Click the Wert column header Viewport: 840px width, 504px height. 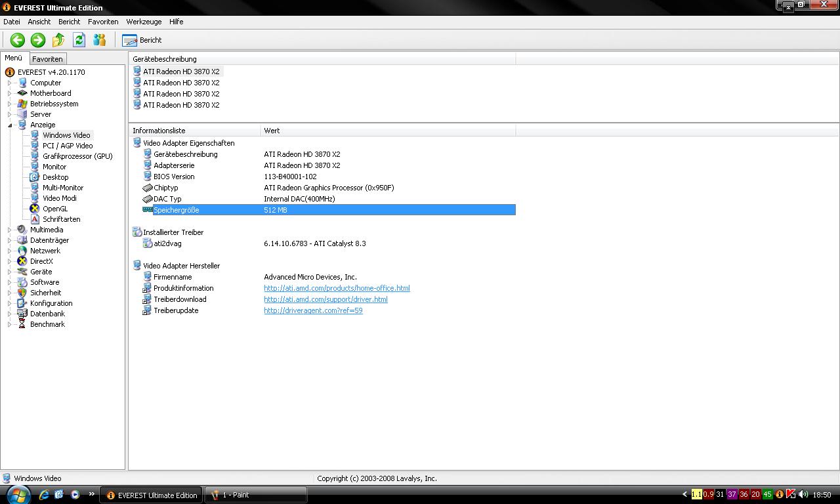[388, 131]
